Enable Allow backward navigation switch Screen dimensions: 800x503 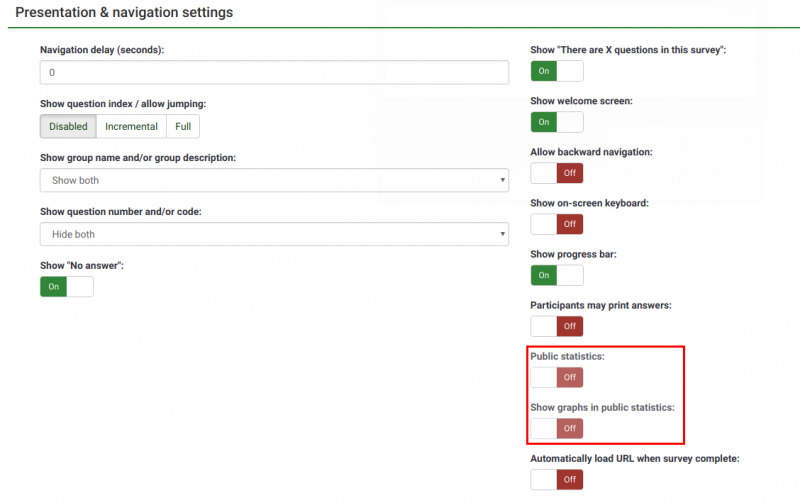[556, 173]
